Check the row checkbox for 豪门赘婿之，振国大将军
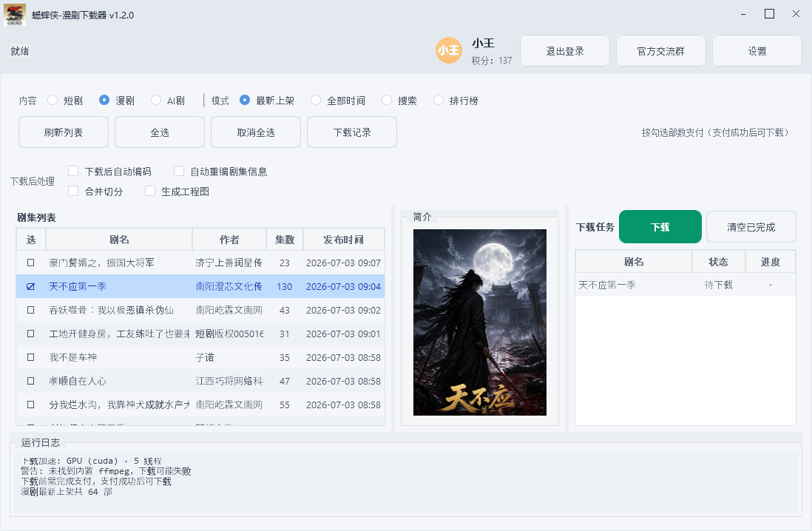Screen dimensions: 812x531 click(x=30, y=263)
